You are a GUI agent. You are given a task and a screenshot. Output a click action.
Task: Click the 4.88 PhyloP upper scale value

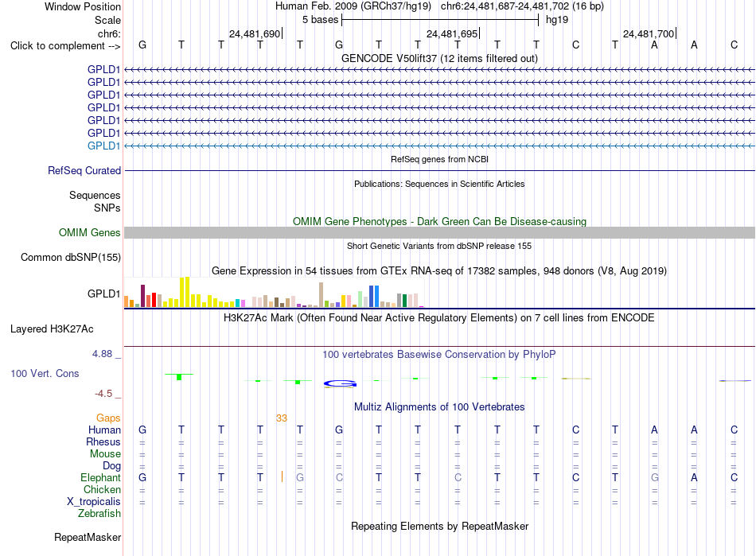102,354
